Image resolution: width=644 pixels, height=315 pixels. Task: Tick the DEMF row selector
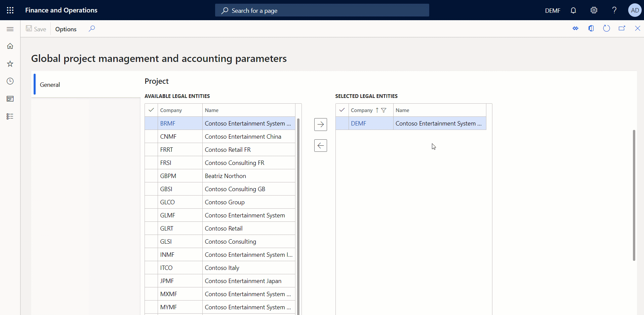(x=342, y=123)
